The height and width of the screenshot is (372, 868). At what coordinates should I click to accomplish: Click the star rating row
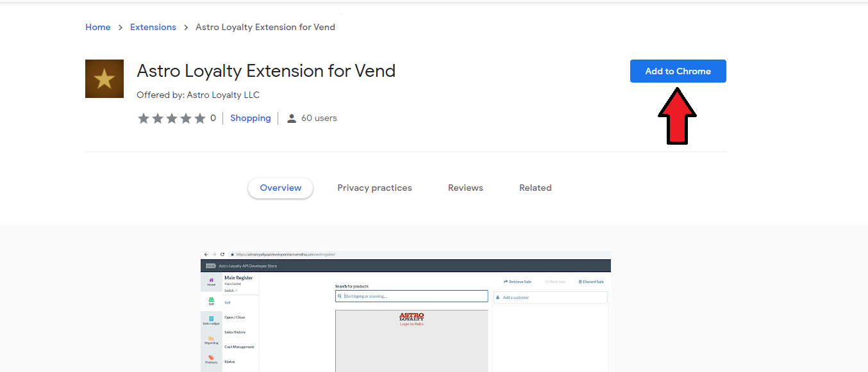point(171,118)
